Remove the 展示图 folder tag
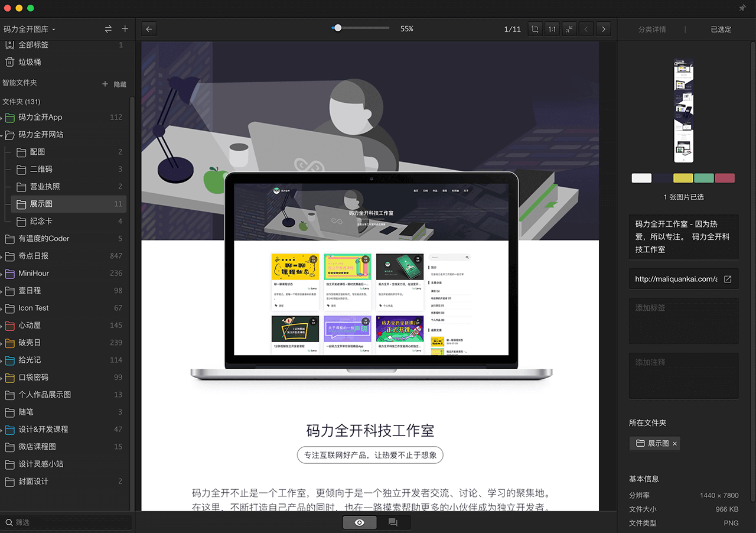756x533 pixels. 674,443
